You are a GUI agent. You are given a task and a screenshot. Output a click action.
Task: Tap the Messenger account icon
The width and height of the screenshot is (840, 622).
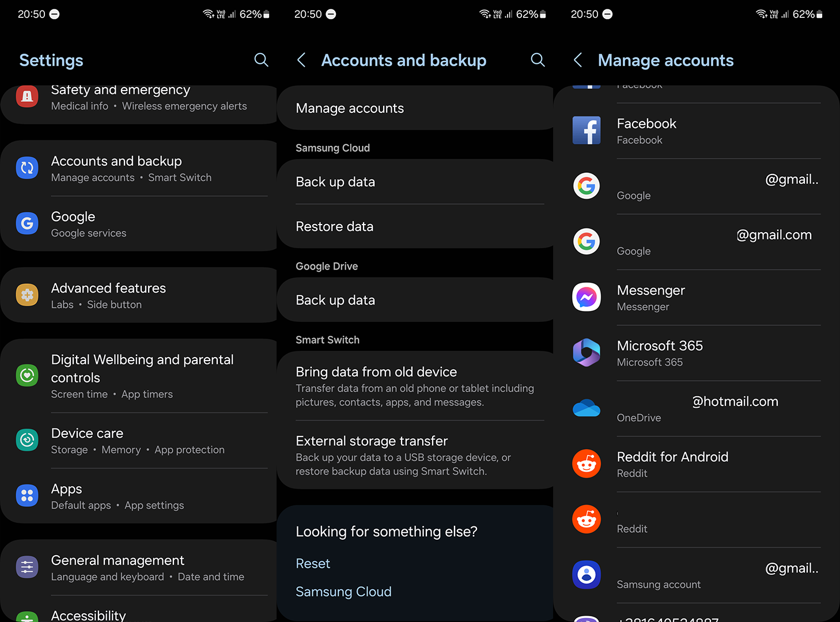[x=587, y=297]
